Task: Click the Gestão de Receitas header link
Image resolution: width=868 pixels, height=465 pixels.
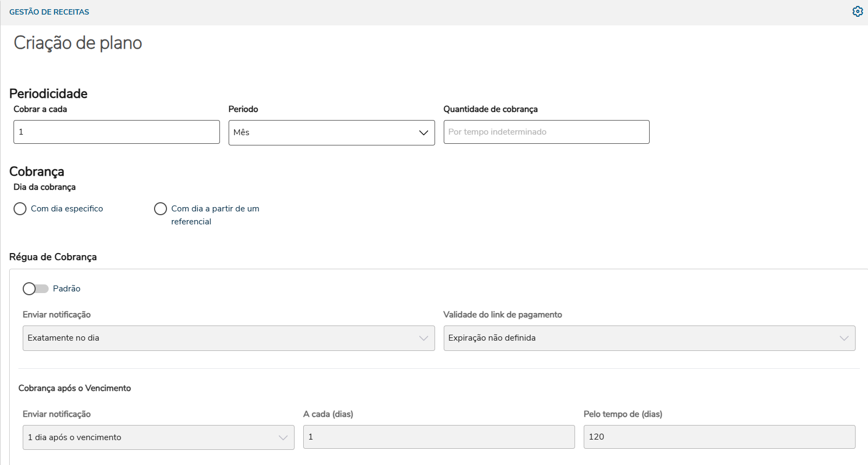Action: click(x=49, y=12)
